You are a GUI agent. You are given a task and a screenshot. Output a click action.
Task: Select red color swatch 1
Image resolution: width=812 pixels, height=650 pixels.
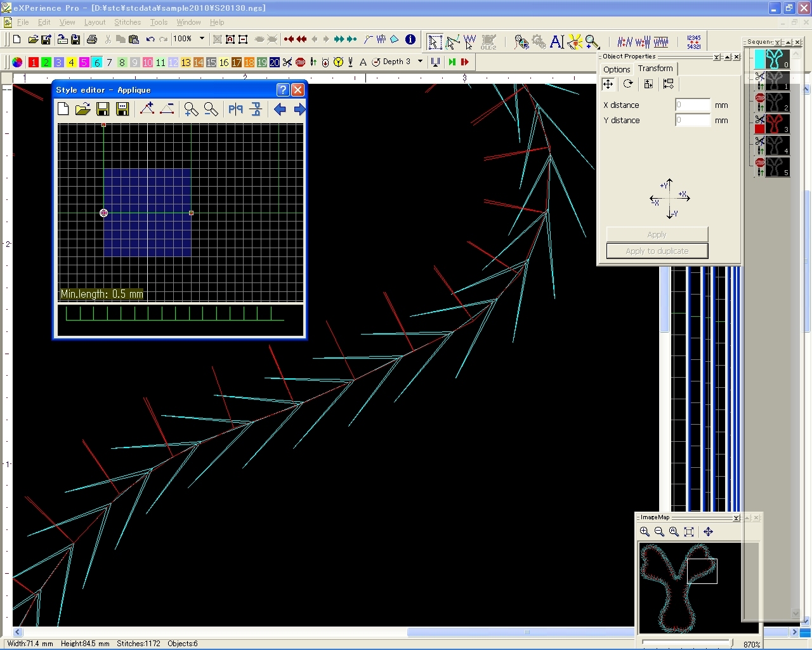(34, 62)
